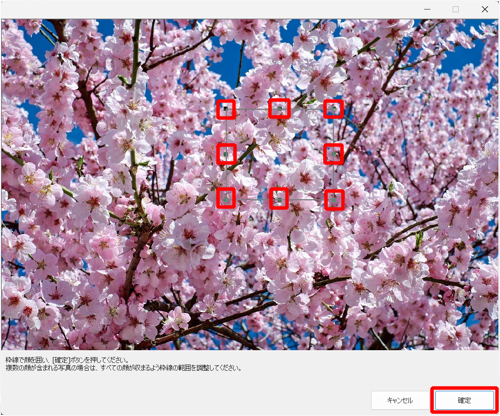The height and width of the screenshot is (416, 500).
Task: Click the center inside the selection frame
Action: 280,154
